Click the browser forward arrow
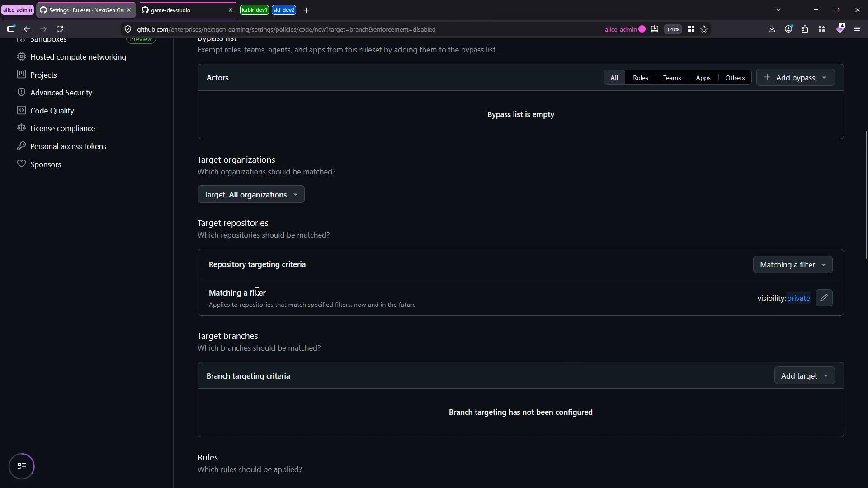868x488 pixels. click(x=43, y=29)
